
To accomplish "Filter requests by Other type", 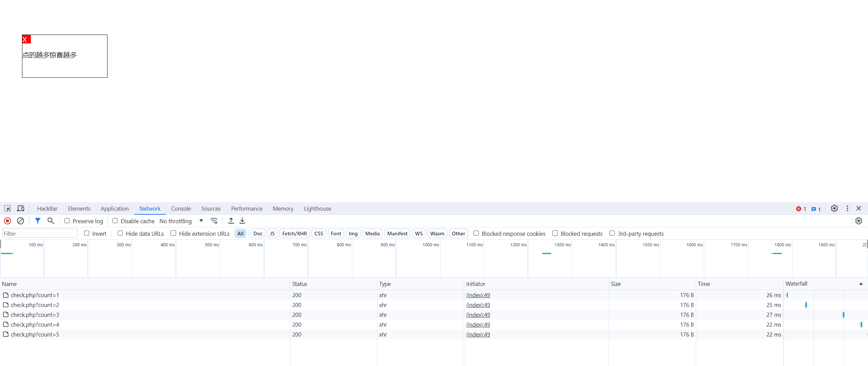I will click(x=458, y=233).
